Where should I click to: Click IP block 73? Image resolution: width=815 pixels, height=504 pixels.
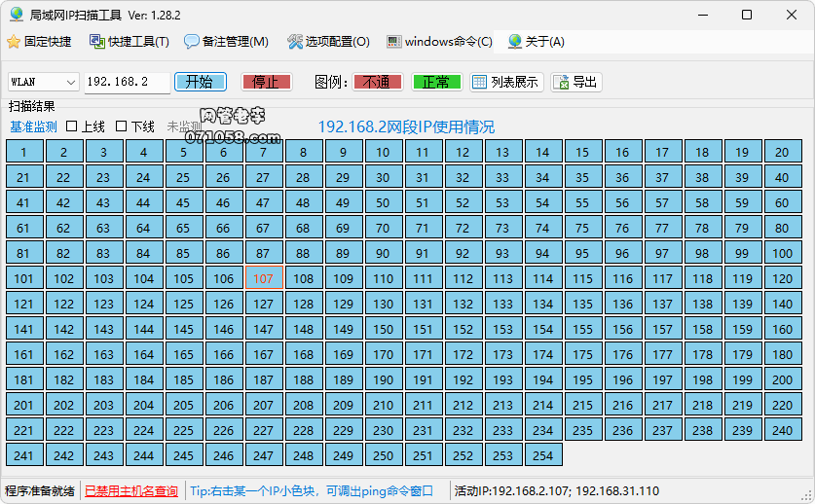tap(503, 228)
